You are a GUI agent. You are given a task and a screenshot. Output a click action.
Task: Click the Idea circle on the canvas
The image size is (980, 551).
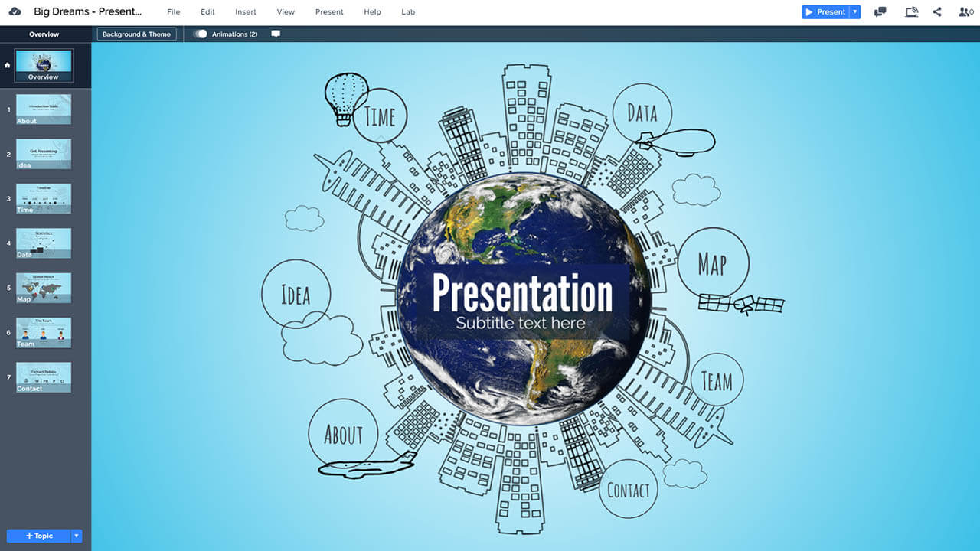(296, 295)
